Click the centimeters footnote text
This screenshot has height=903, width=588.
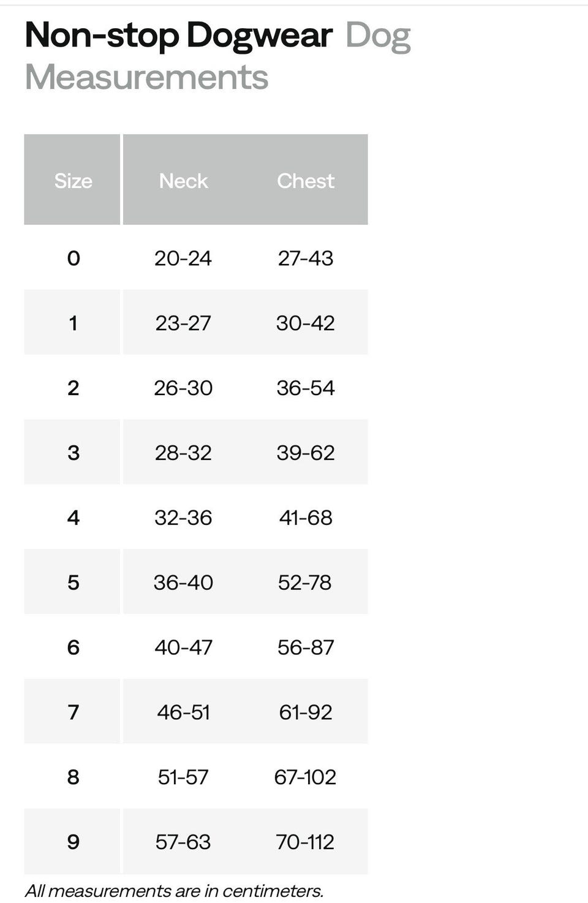[174, 891]
